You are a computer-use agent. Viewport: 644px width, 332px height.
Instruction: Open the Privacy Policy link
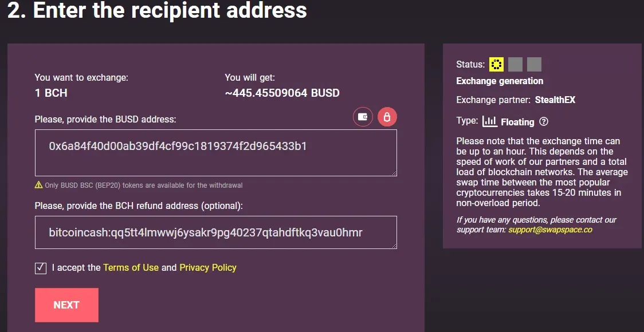click(208, 267)
